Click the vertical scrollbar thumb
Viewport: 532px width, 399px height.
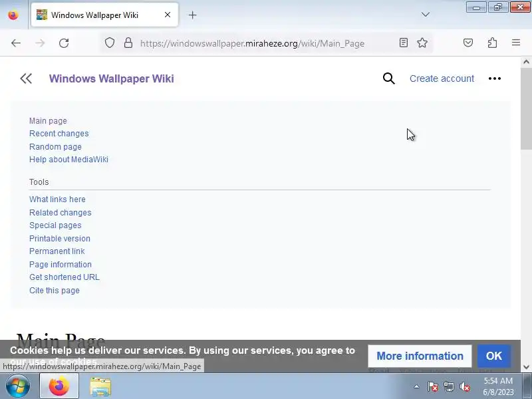(526, 108)
